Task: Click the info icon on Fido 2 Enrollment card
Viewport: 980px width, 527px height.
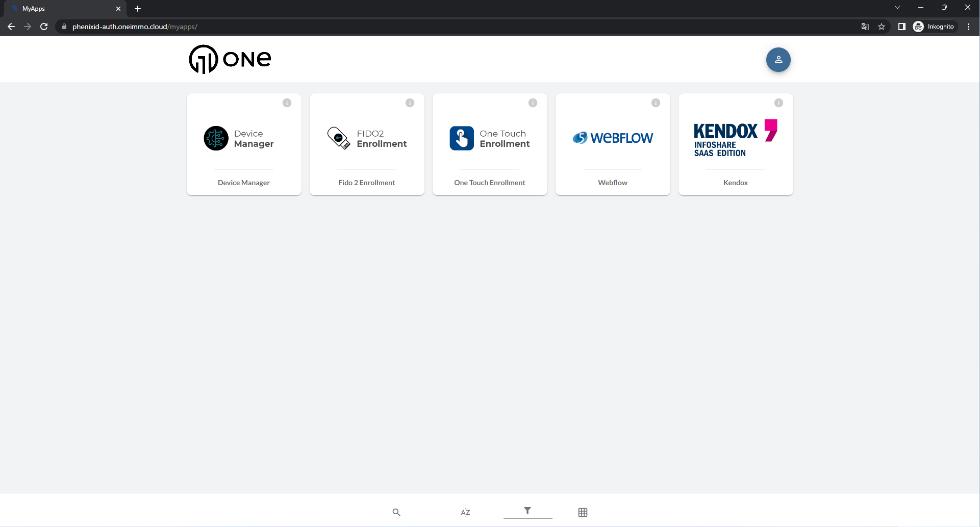Action: point(410,103)
